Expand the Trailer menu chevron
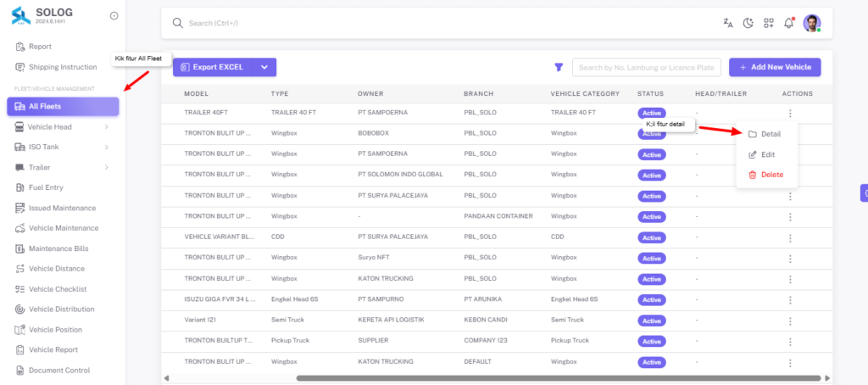This screenshot has width=868, height=385. point(106,167)
